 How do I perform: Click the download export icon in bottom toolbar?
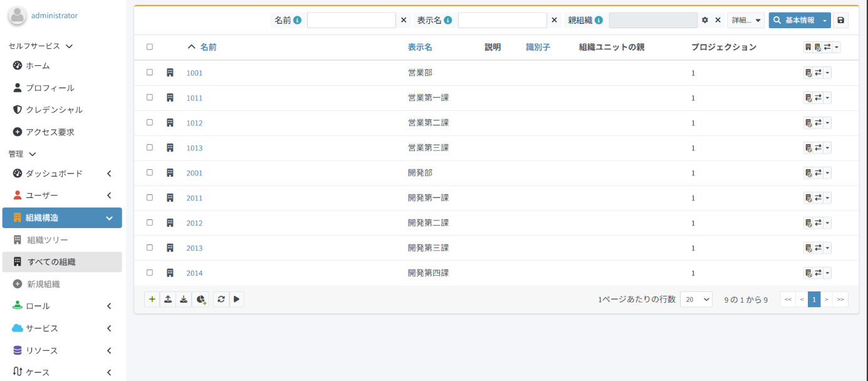(x=184, y=300)
